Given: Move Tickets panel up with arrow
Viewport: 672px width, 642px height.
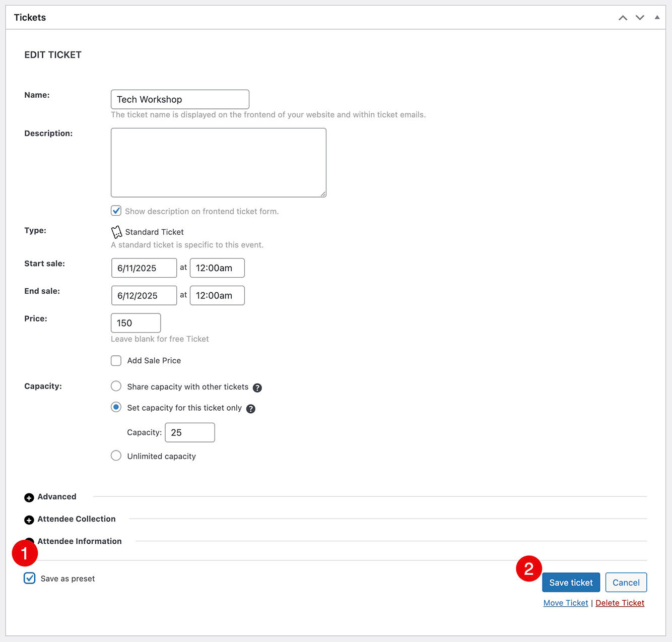Looking at the screenshot, I should (x=623, y=18).
